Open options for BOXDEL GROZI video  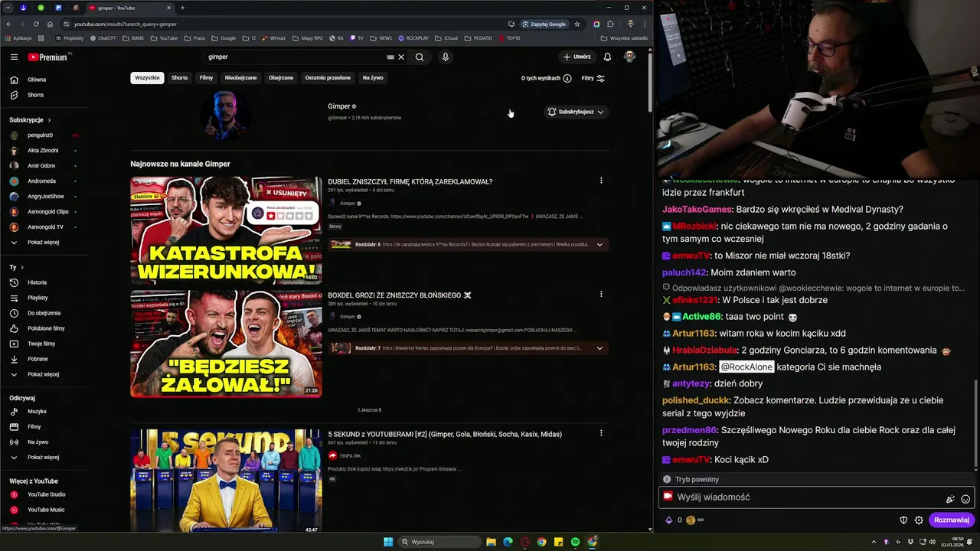[601, 294]
